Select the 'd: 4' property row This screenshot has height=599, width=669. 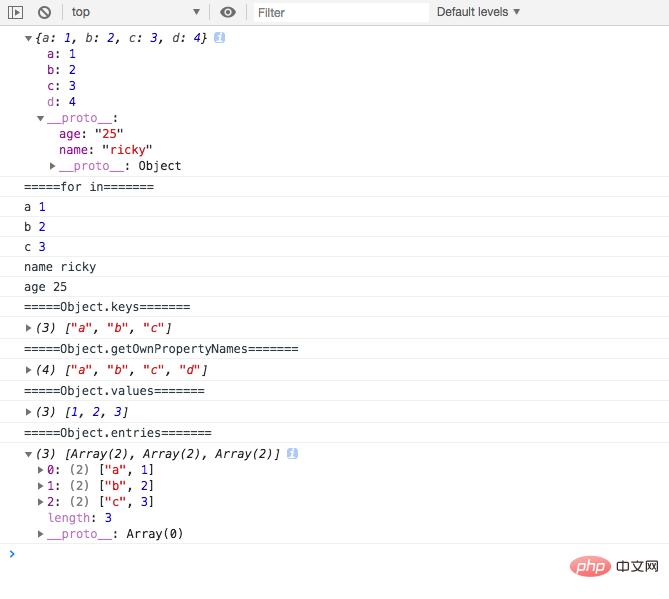pyautogui.click(x=61, y=102)
